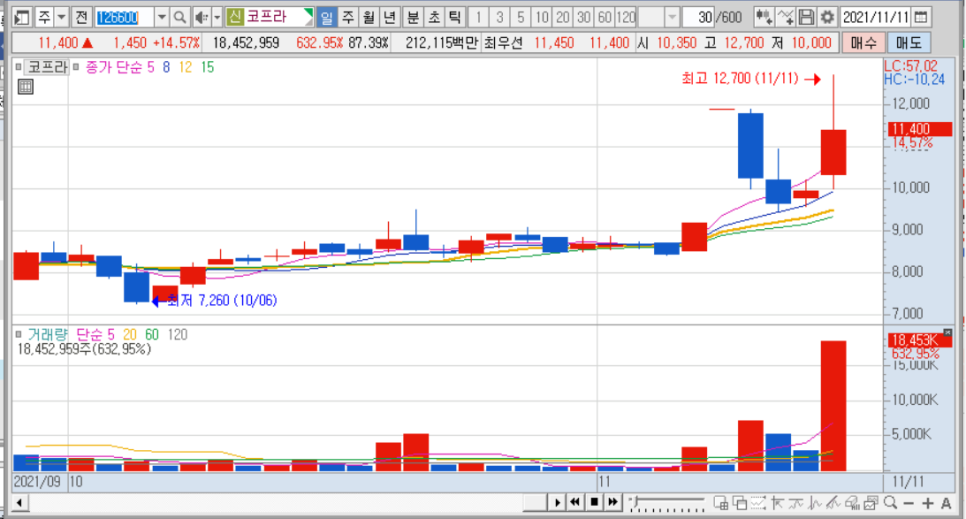This screenshot has height=519, width=966.
Task: Click the vertical bar with wave icon
Action: click(814, 503)
